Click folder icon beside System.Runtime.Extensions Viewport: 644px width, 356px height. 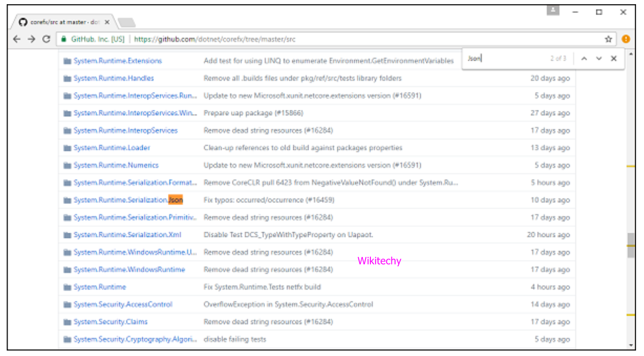(x=67, y=61)
